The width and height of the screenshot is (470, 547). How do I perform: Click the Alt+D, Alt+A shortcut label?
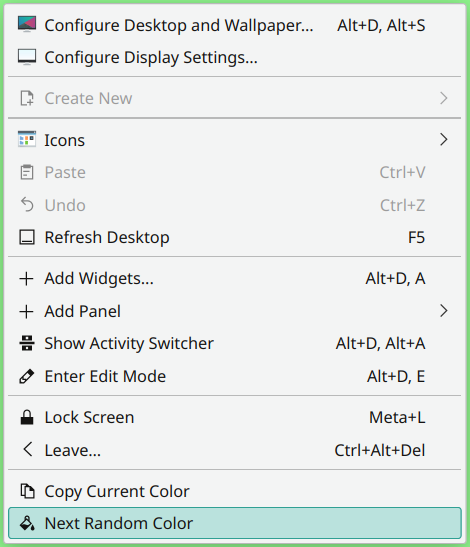[x=380, y=344]
